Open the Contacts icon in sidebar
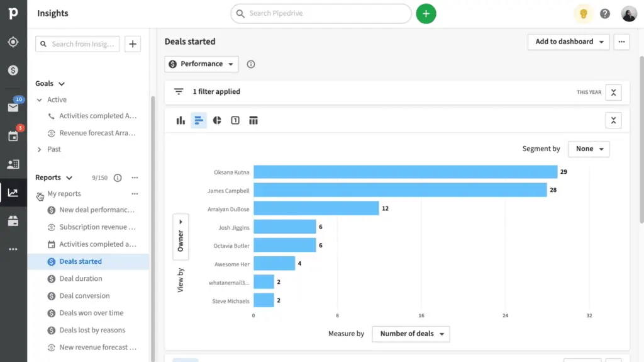 click(13, 164)
